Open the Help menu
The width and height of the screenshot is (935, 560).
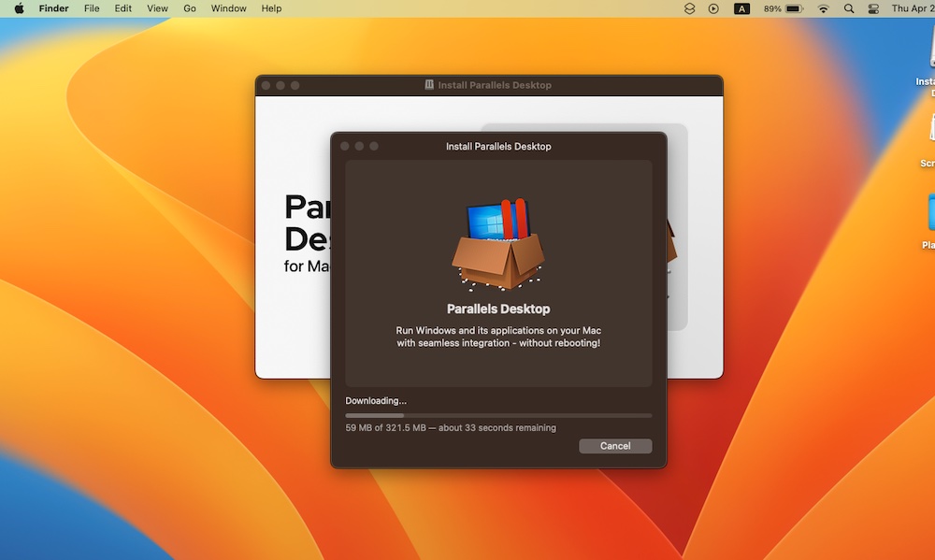pyautogui.click(x=271, y=8)
